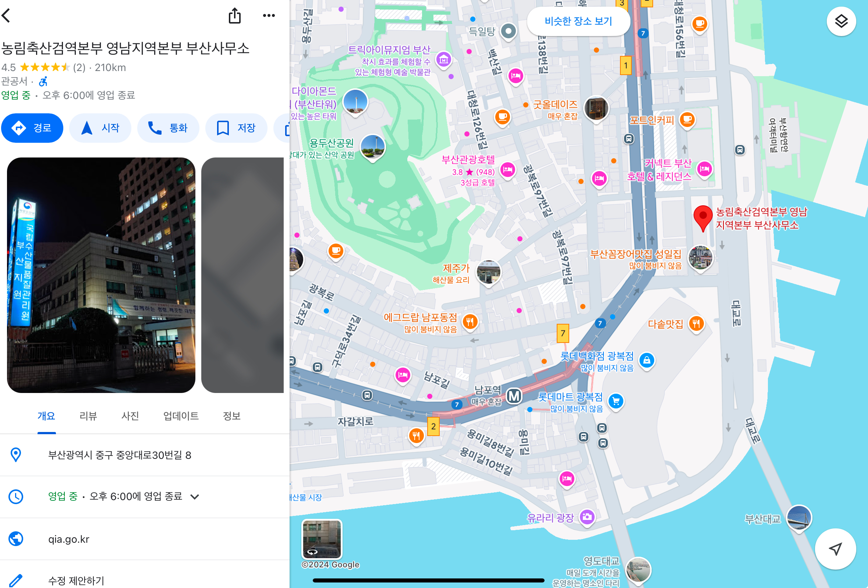Viewport: 868px width, 588px height.
Task: Tap the 롯데마트 광복점 shopping cart icon
Action: tap(616, 401)
